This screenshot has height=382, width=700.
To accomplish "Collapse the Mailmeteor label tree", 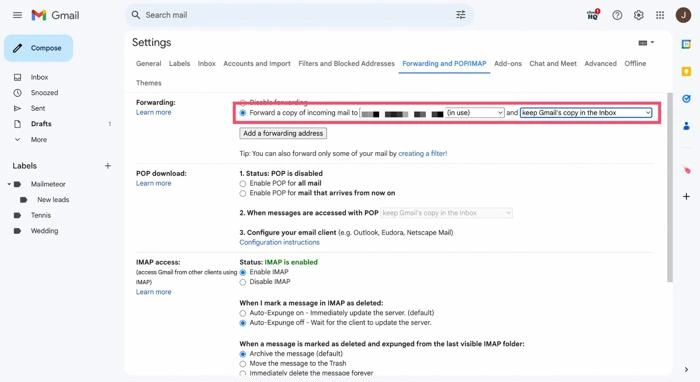I will pos(9,184).
